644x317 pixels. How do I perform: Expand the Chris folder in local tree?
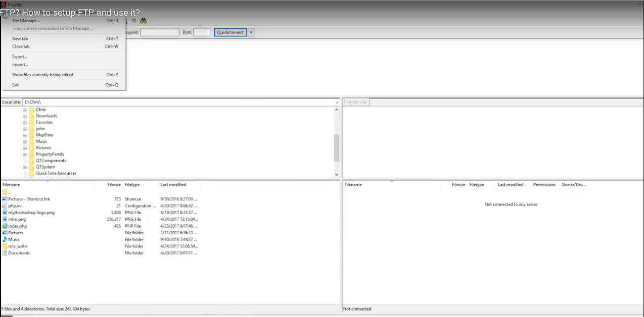click(x=25, y=110)
